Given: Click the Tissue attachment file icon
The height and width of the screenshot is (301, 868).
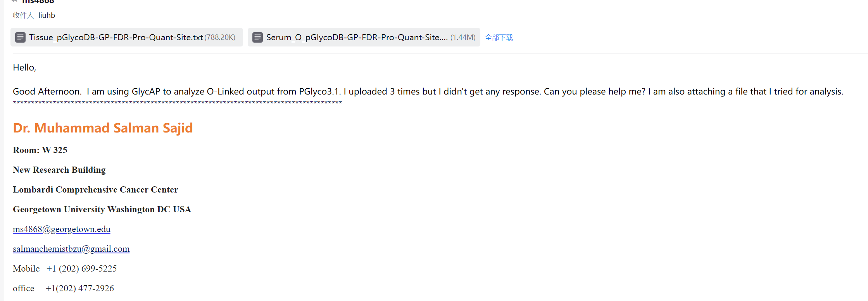Looking at the screenshot, I should tap(20, 37).
